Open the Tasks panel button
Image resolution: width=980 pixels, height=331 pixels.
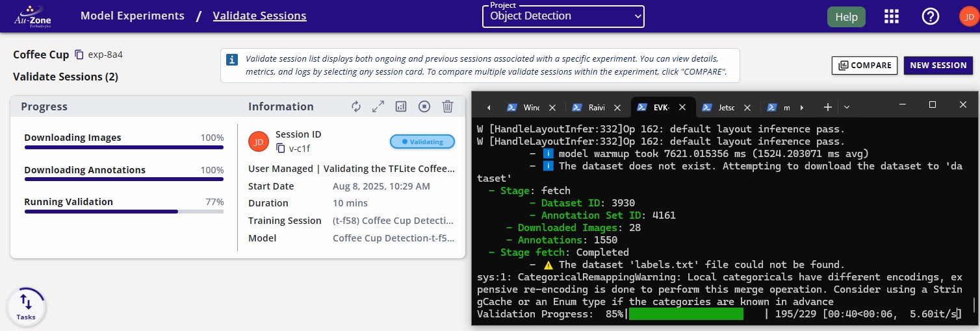coord(26,306)
